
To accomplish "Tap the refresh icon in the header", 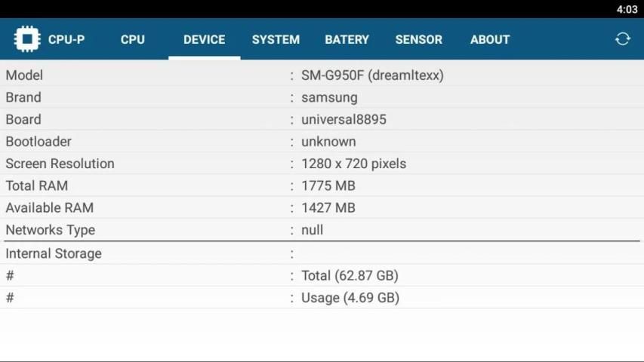I will (622, 39).
